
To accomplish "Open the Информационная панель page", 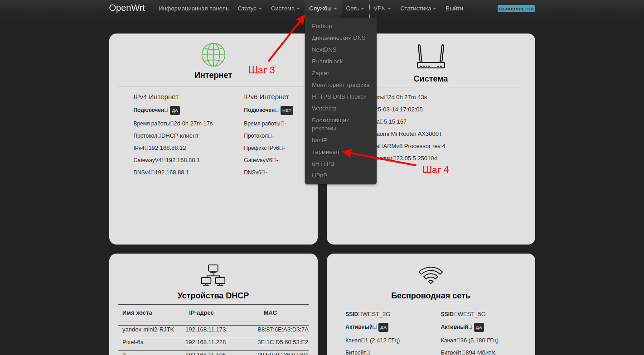I will click(x=194, y=8).
